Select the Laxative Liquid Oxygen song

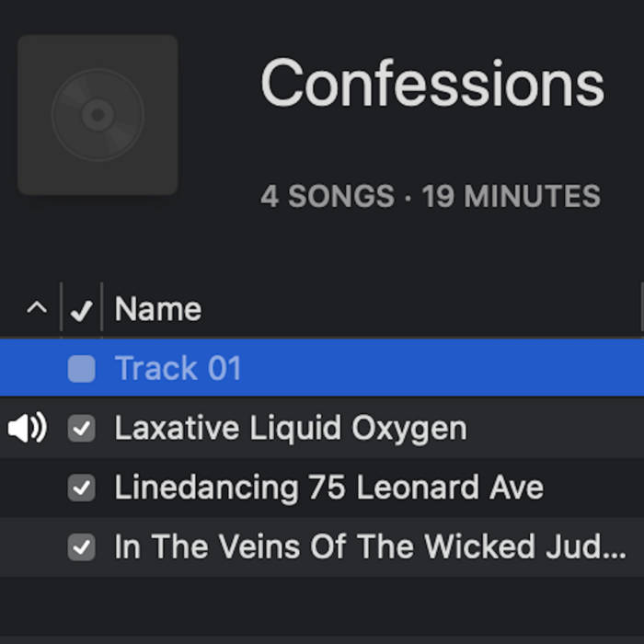point(290,428)
